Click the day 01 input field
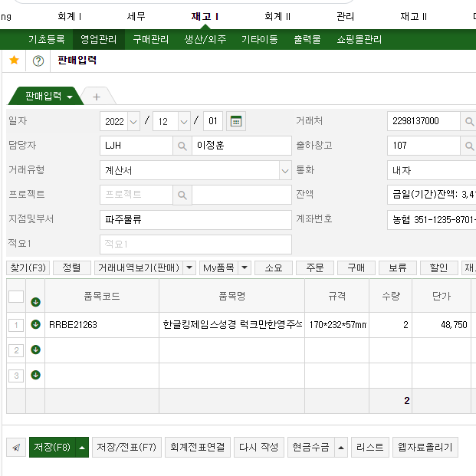This screenshot has width=476, height=476. [213, 121]
